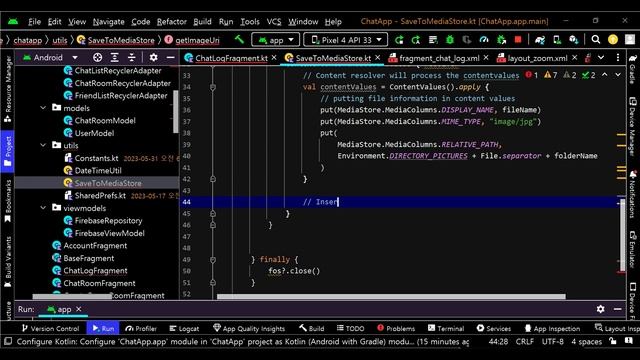
Task: Toggle the Resource Manager sidebar button
Action: [8, 89]
